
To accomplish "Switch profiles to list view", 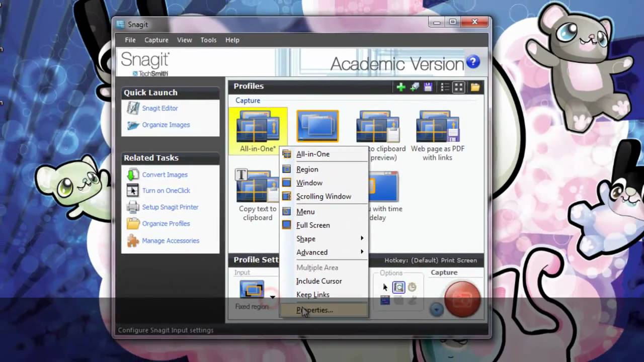I will pyautogui.click(x=445, y=87).
